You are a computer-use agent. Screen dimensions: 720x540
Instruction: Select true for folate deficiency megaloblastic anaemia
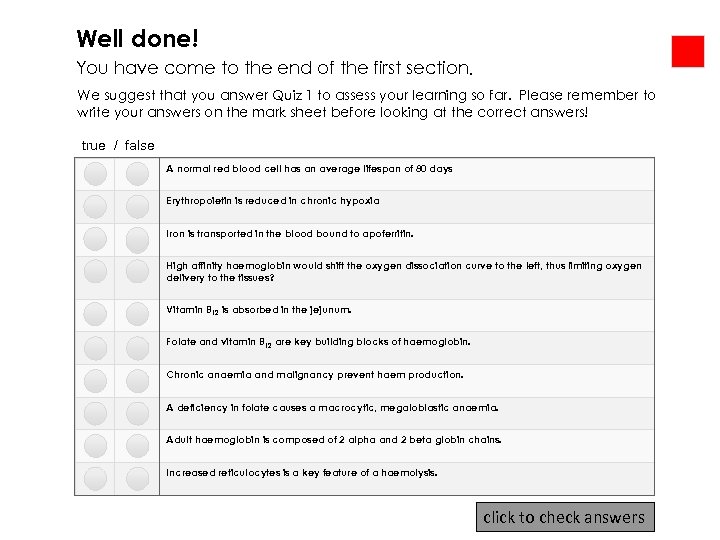tap(95, 413)
